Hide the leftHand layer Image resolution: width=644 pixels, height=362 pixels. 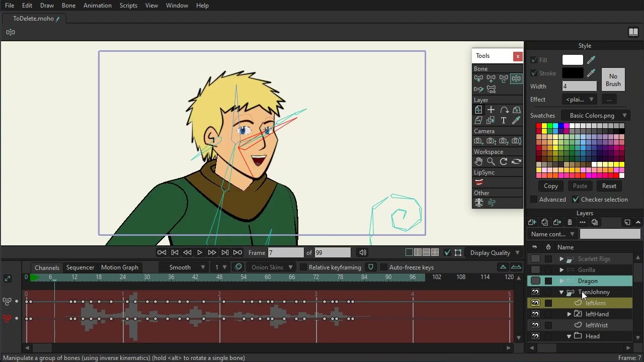tap(535, 314)
